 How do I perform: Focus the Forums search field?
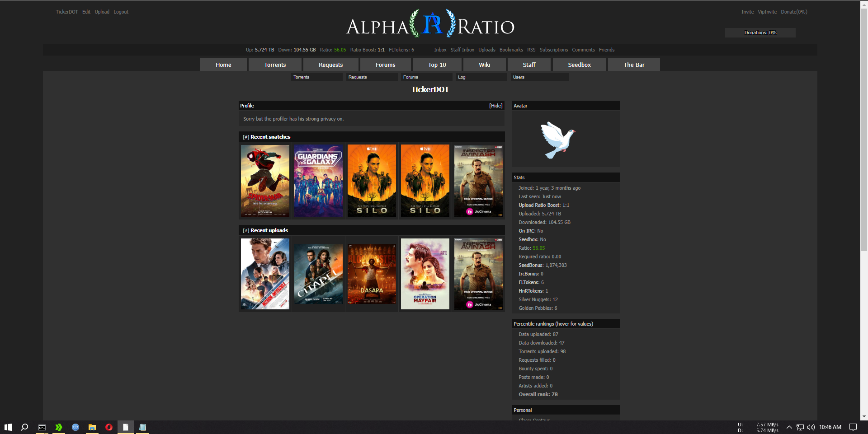tap(427, 77)
